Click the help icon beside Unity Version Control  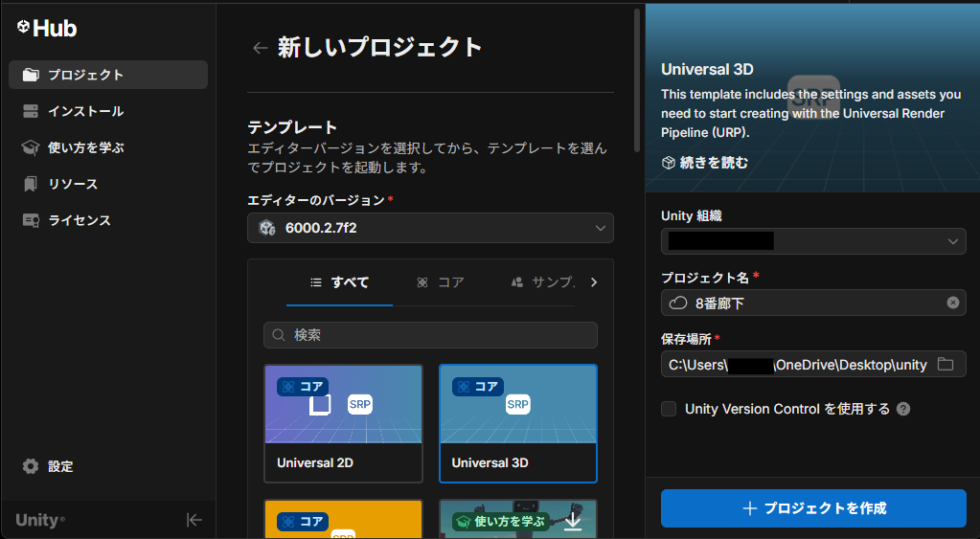pyautogui.click(x=902, y=409)
